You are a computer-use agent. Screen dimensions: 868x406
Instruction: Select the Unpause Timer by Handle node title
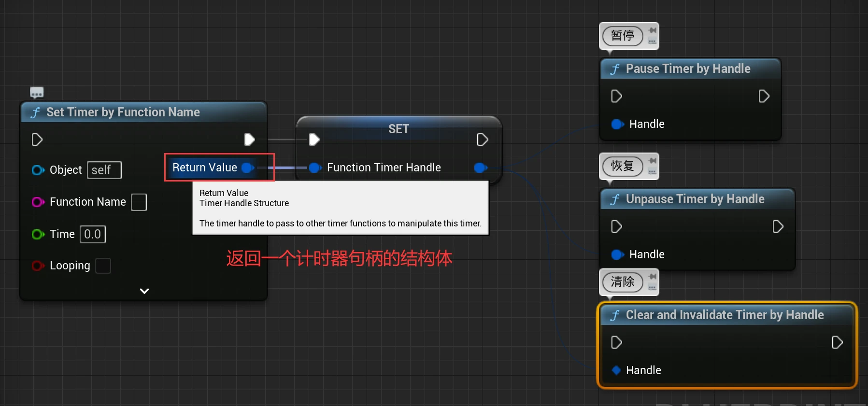click(x=695, y=199)
